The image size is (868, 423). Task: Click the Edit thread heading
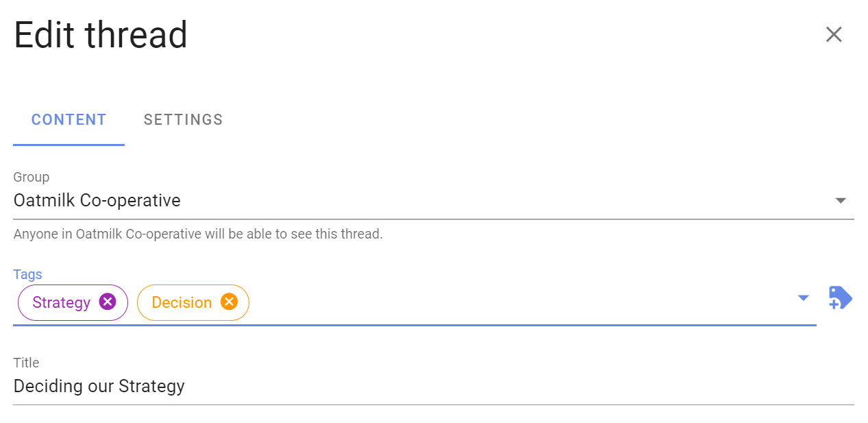point(101,35)
